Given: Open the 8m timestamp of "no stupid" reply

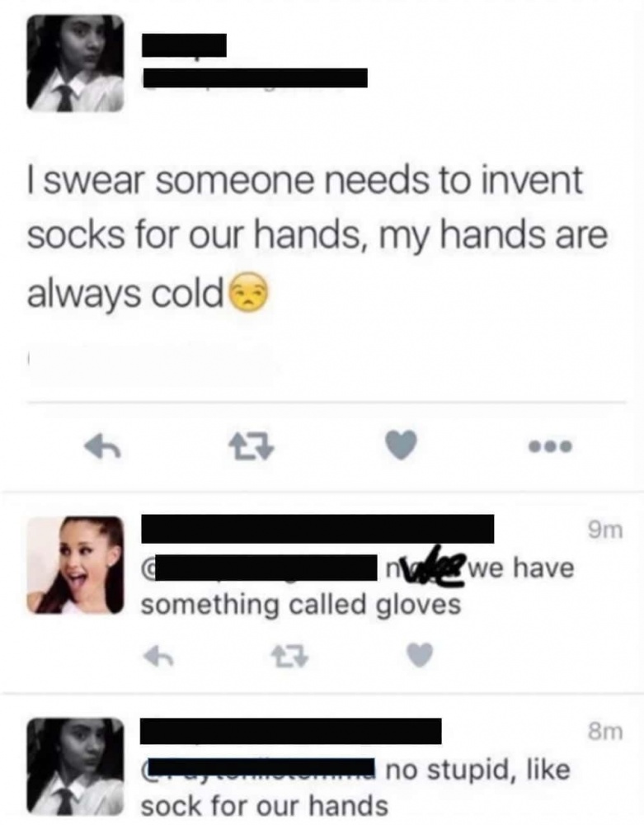Looking at the screenshot, I should (605, 731).
